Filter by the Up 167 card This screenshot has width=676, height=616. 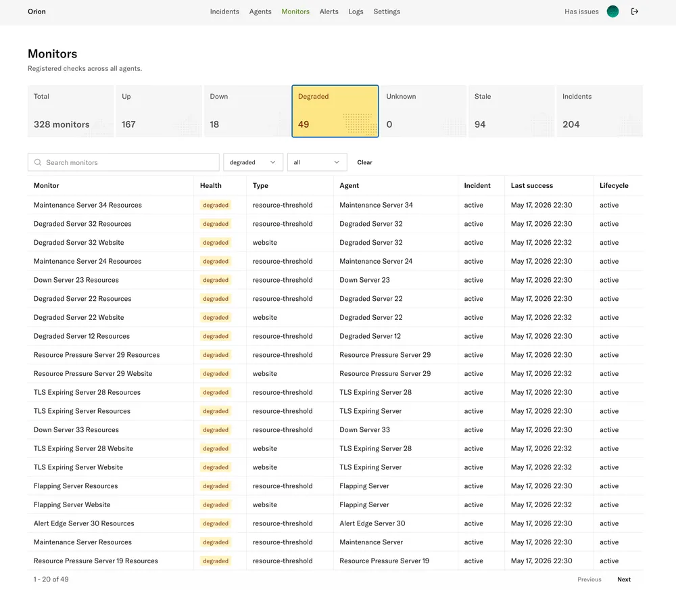pyautogui.click(x=159, y=112)
